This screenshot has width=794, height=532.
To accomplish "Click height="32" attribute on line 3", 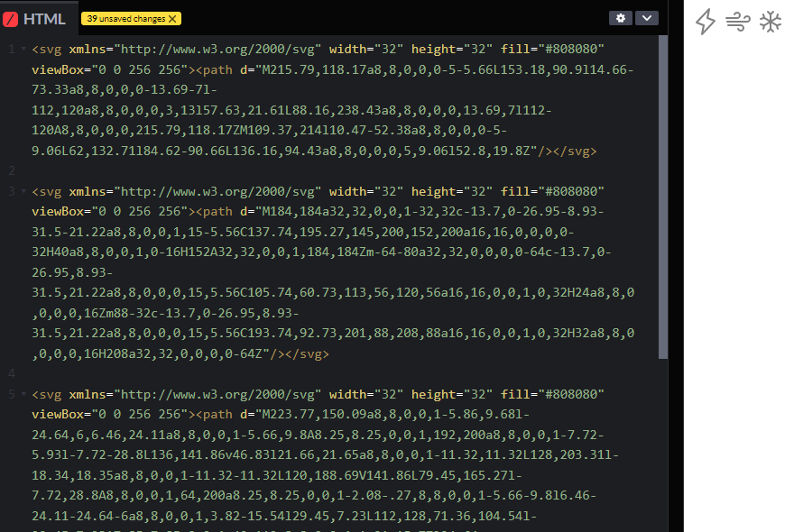I will point(452,191).
